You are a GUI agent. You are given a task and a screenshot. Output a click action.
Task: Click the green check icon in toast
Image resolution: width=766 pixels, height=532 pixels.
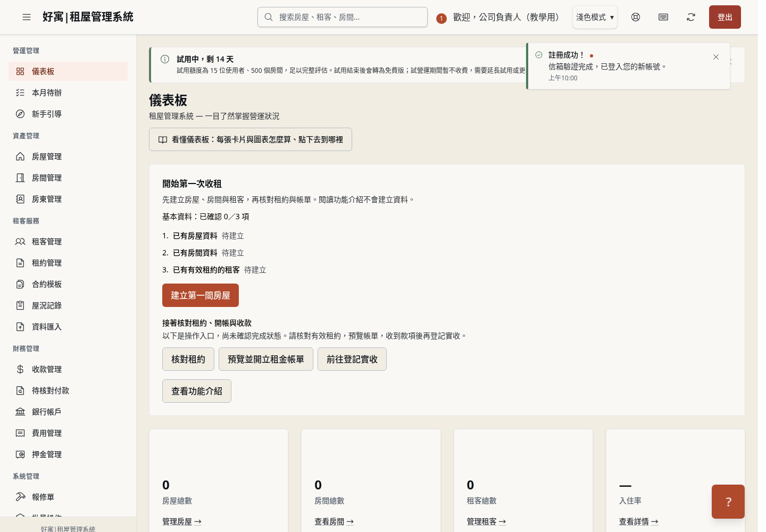coord(539,55)
